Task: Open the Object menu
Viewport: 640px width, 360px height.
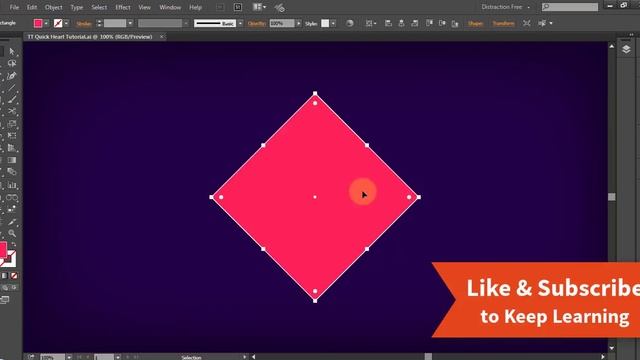Action: click(x=53, y=7)
